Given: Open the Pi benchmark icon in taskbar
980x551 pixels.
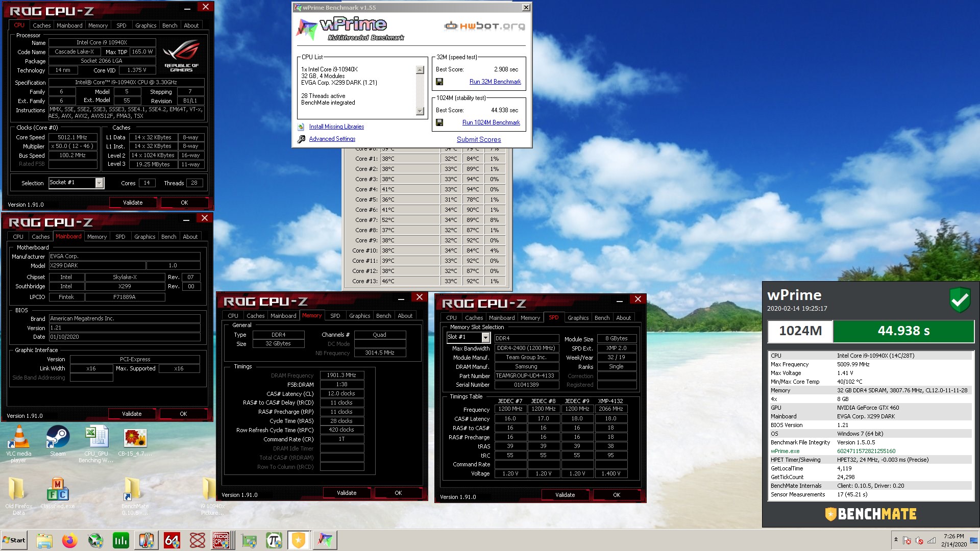Looking at the screenshot, I should (274, 540).
